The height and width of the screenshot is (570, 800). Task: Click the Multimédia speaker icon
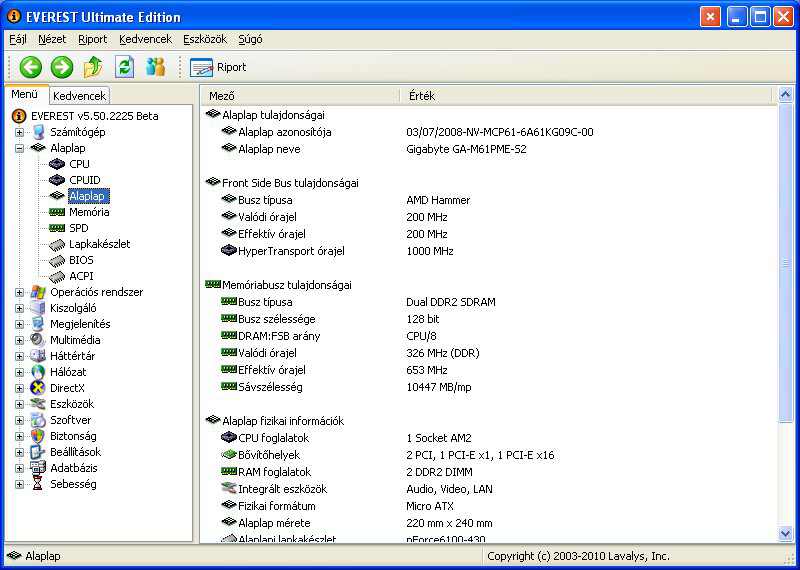[x=38, y=340]
